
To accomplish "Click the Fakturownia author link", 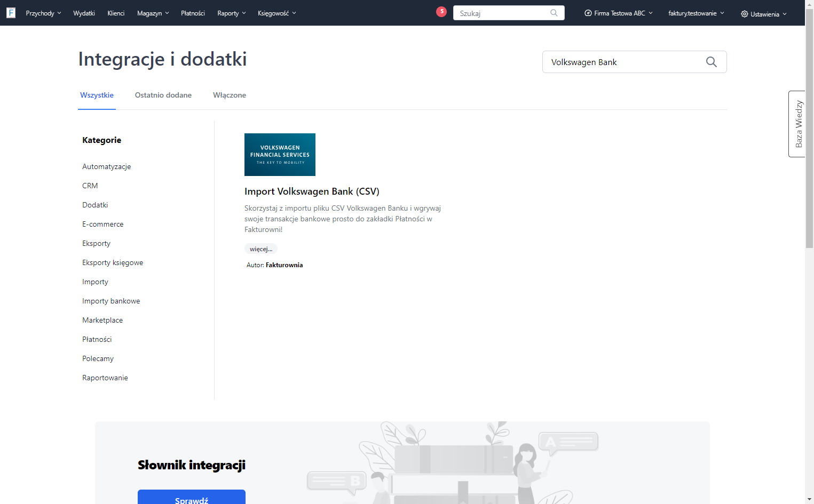I will [284, 265].
